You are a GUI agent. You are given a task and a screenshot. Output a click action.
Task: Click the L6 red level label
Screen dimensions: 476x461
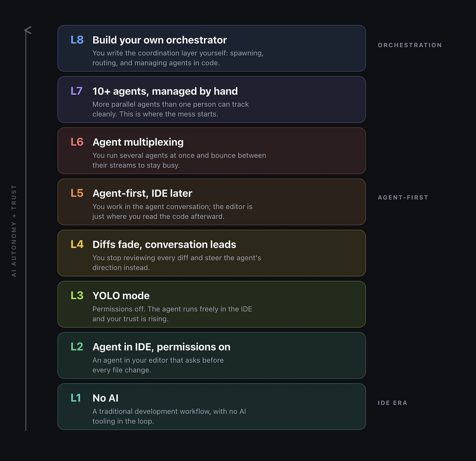coord(77,142)
